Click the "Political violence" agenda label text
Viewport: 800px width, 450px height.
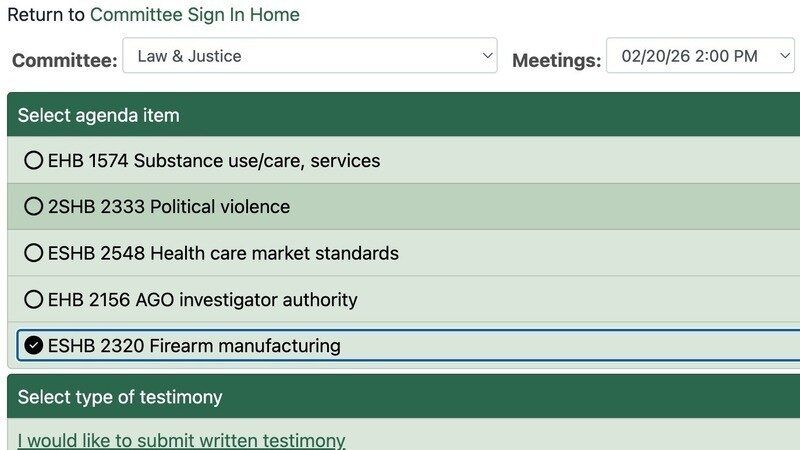point(220,207)
